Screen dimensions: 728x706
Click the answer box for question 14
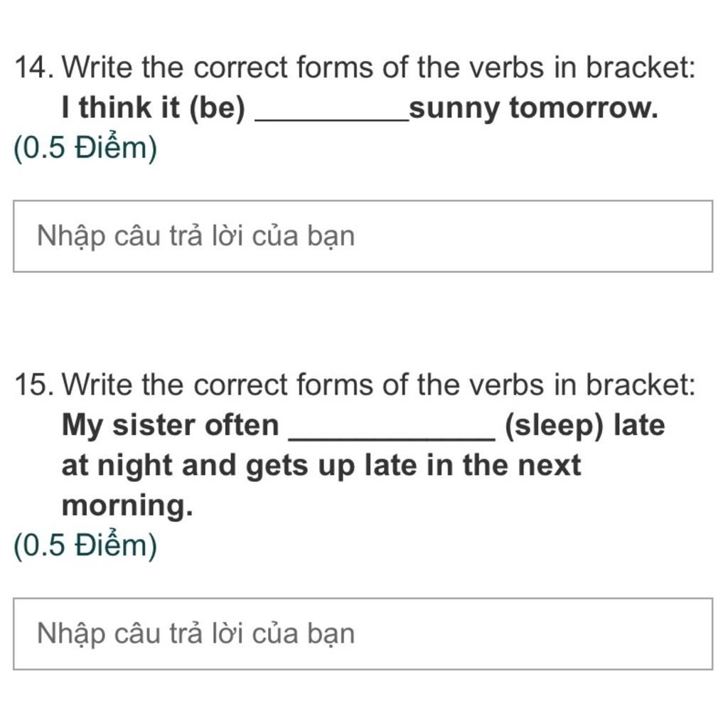(363, 236)
